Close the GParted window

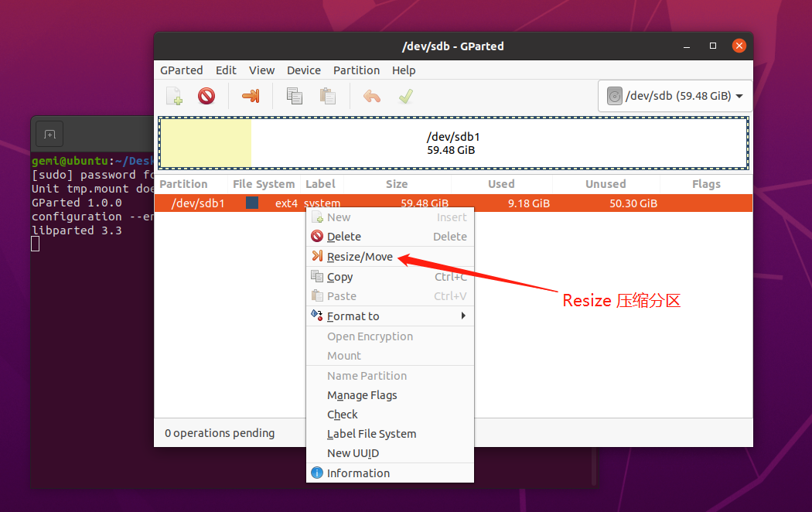pos(739,46)
